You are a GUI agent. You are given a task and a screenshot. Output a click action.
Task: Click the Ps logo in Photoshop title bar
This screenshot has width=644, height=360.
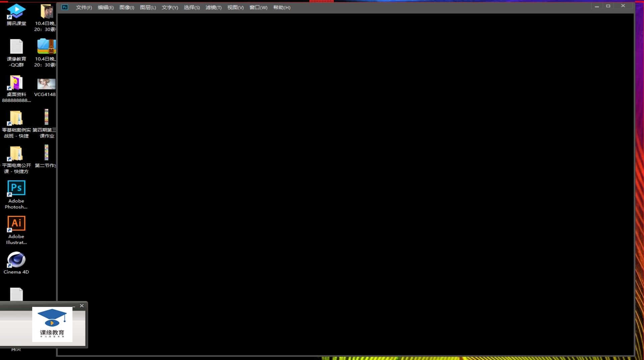click(65, 7)
